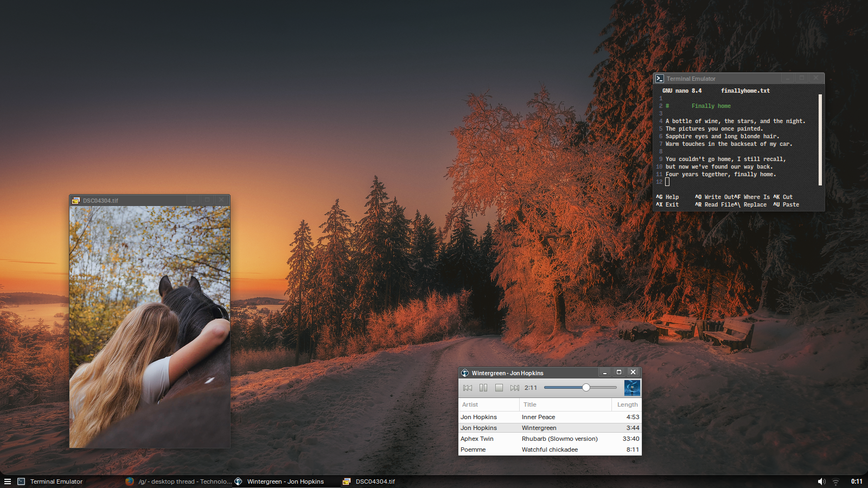Image resolution: width=868 pixels, height=488 pixels.
Task: Sort the playlist by the Artist column
Action: [489, 404]
